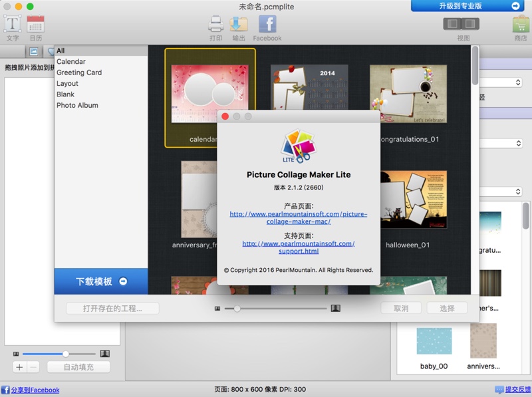Select the anniversary frame template thumbnail
Screen dimensions: 532x397
coord(199,199)
